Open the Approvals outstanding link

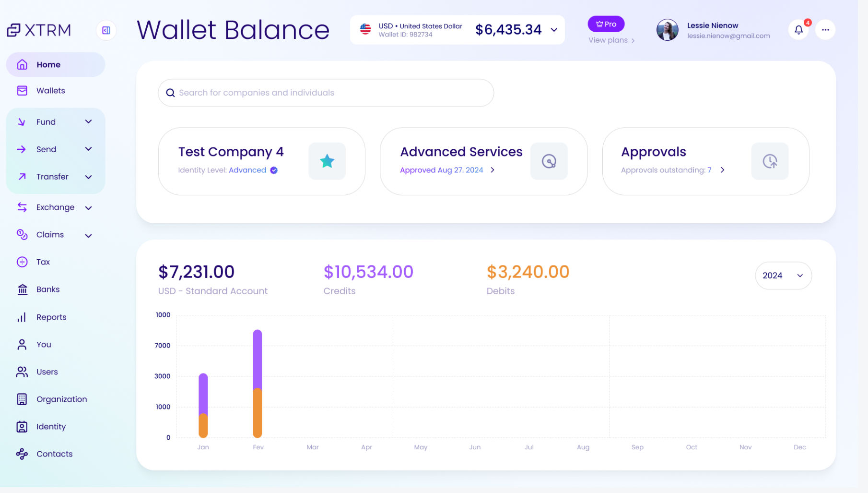[672, 170]
